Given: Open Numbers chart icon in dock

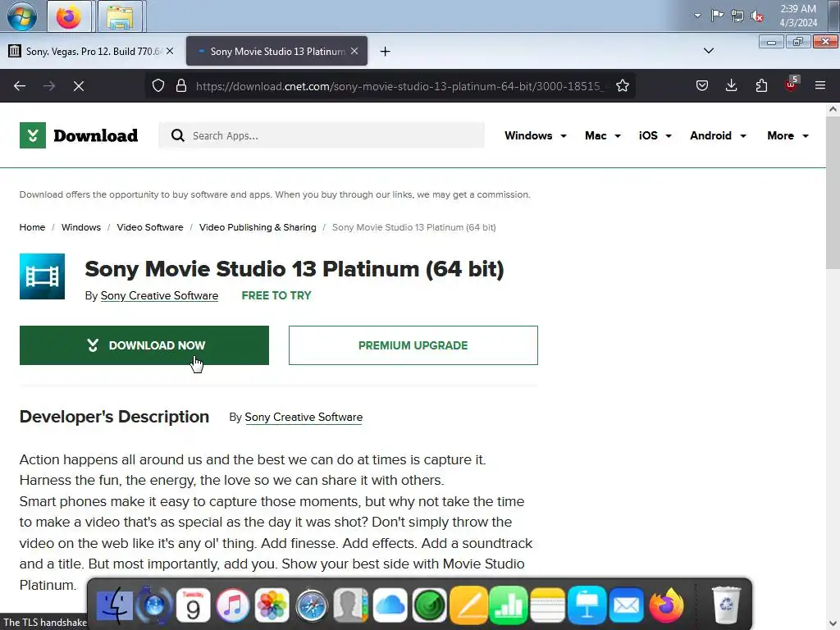Looking at the screenshot, I should tap(508, 606).
